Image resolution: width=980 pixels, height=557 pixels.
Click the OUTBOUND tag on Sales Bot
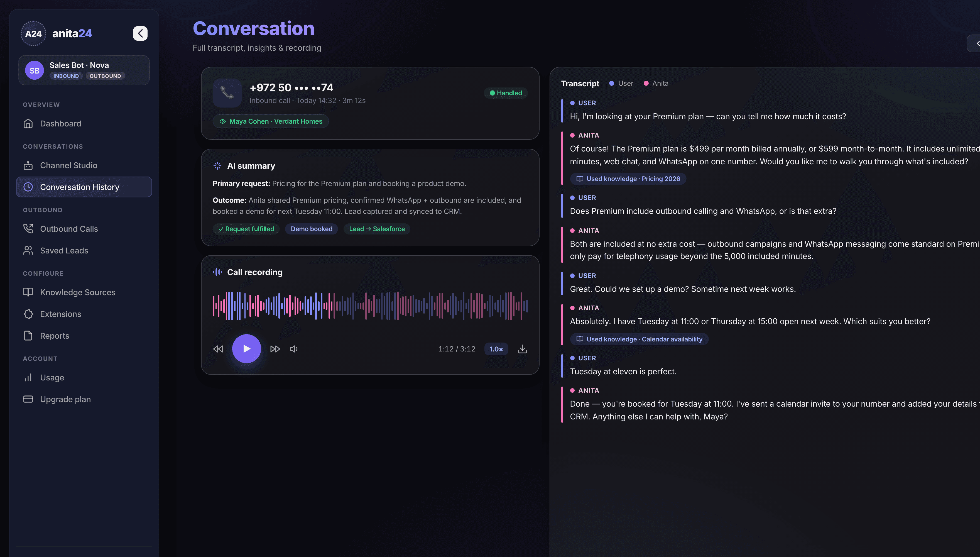[x=105, y=76]
